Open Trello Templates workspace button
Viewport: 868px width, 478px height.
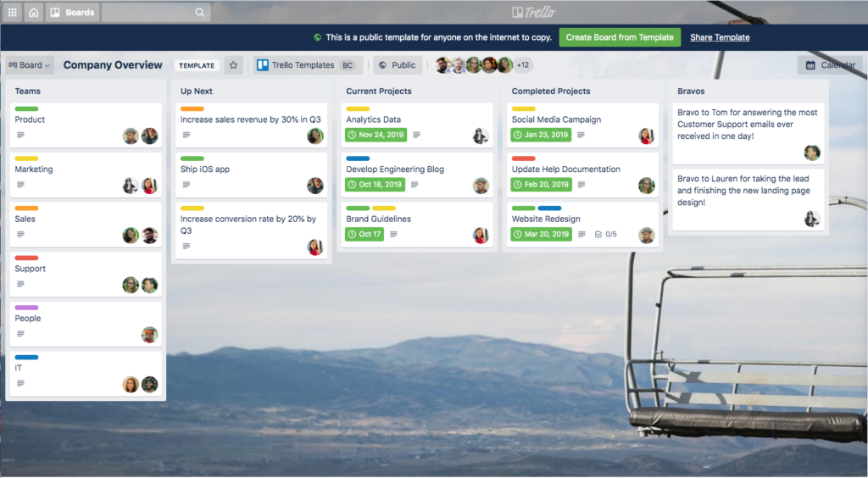coord(309,64)
